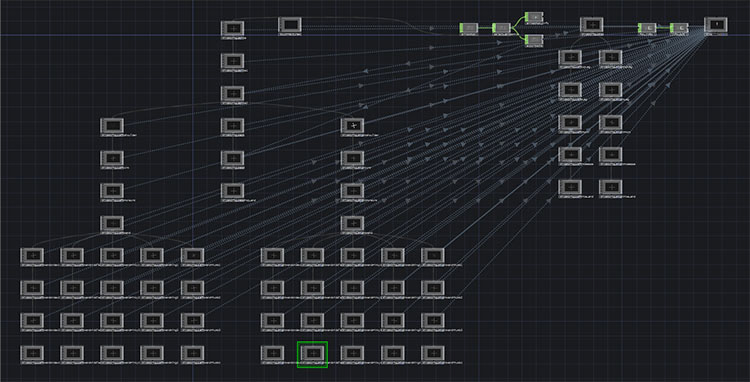Select the bottom-left corner node of left grid
This screenshot has width=750, height=382.
click(32, 353)
